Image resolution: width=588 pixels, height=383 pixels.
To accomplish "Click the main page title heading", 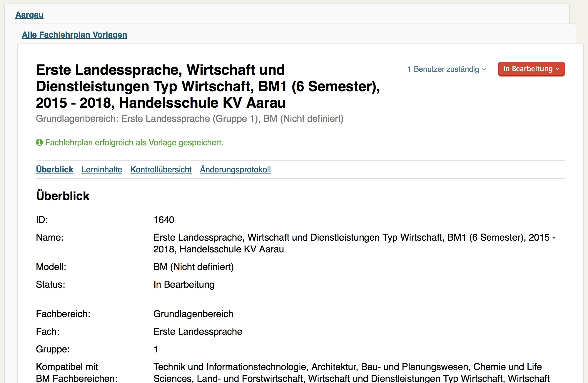I will (208, 86).
